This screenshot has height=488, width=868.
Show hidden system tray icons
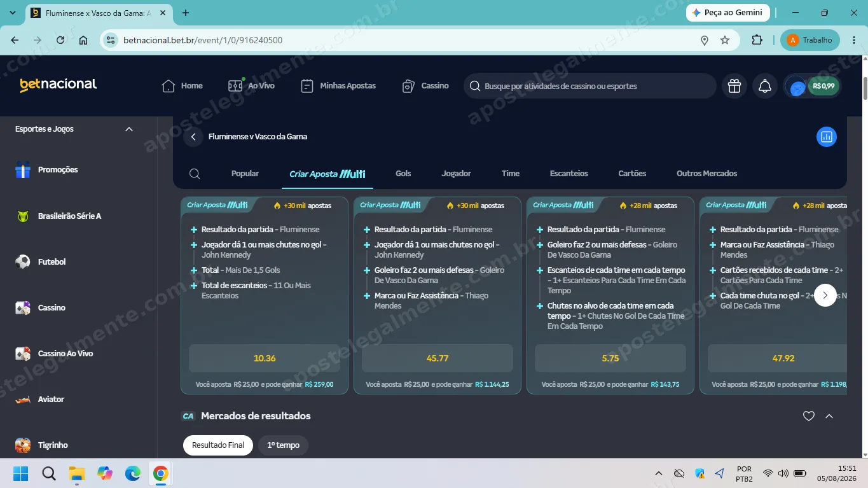(x=659, y=473)
